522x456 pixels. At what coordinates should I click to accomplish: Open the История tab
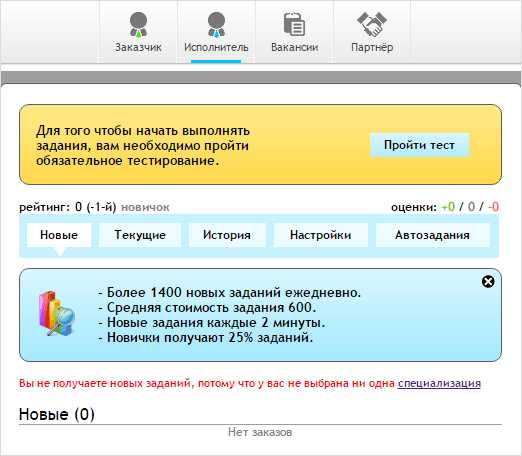[227, 235]
